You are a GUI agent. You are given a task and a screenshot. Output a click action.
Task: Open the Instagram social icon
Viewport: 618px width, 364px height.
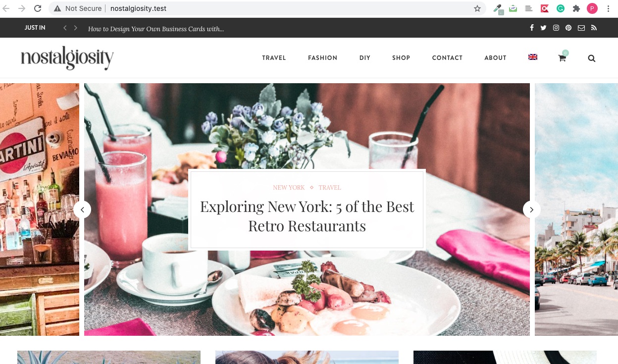[x=556, y=28]
